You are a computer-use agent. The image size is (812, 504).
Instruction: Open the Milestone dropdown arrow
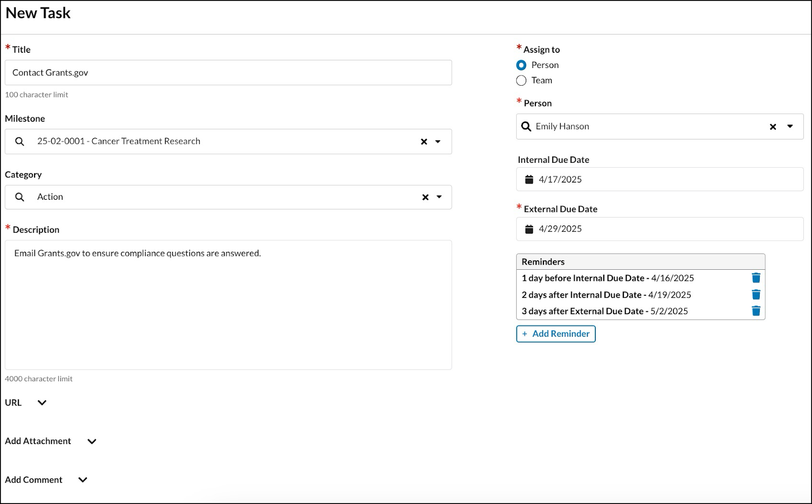pos(438,142)
